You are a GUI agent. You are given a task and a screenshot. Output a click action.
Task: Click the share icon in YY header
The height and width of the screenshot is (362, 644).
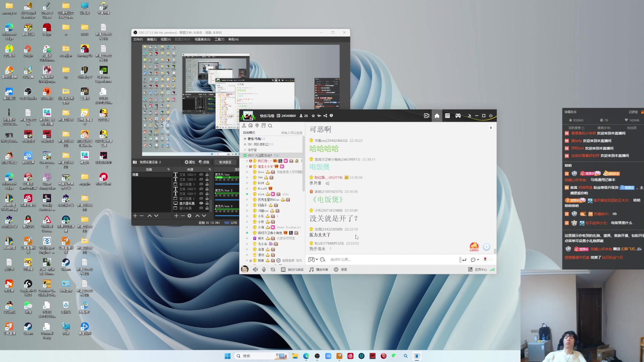coord(325,116)
